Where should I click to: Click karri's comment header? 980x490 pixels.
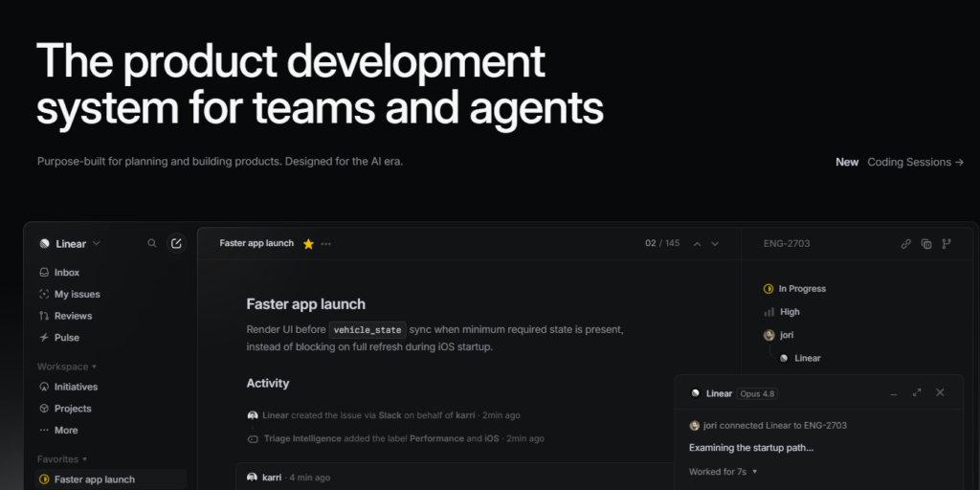click(289, 478)
